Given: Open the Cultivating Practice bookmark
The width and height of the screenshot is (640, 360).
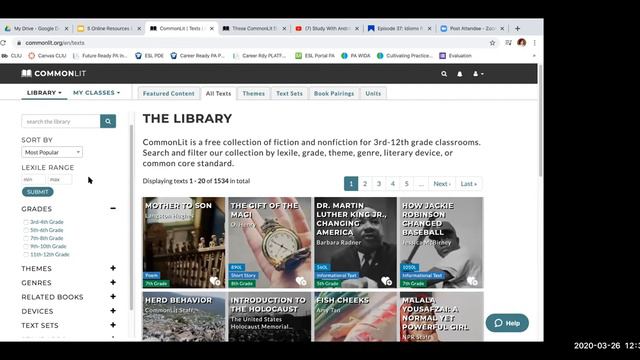Looking at the screenshot, I should click(405, 56).
